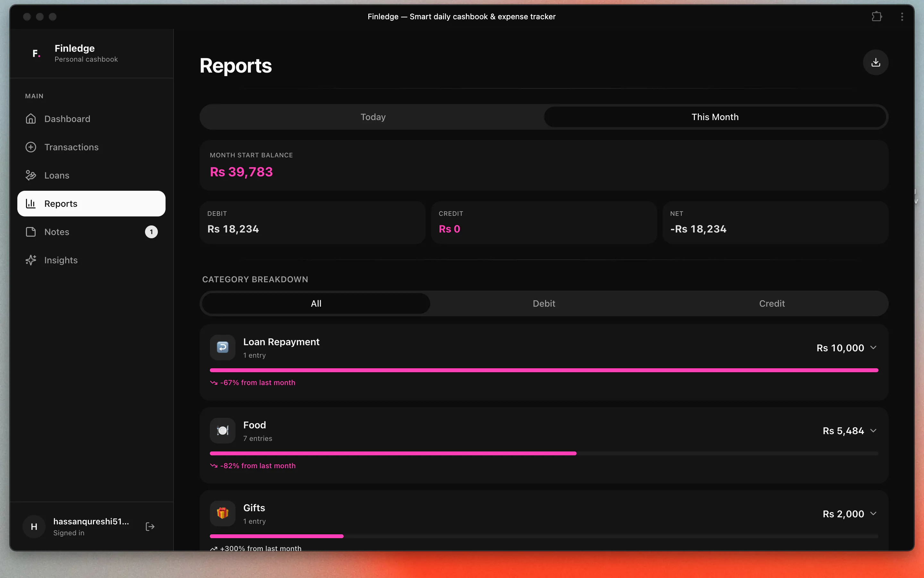Switch report period to Today

coord(373,117)
